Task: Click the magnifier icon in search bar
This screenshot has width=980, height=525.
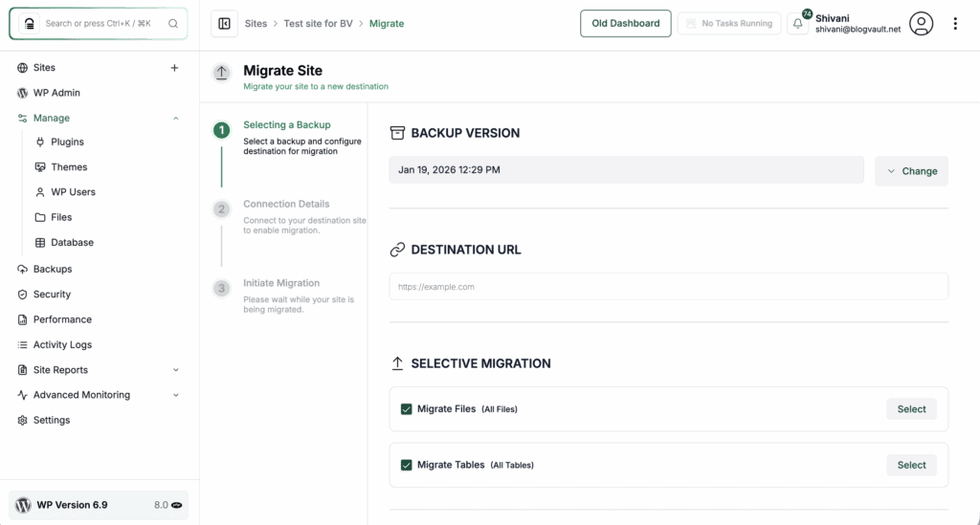Action: [x=173, y=24]
